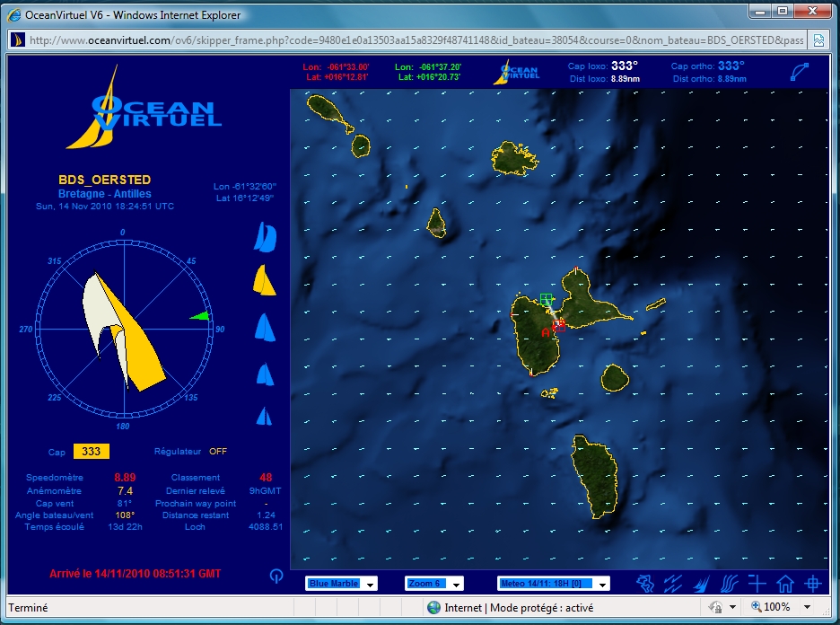Click the Speedomètre value 8.89
Screen dimensions: 840x625
[125, 478]
